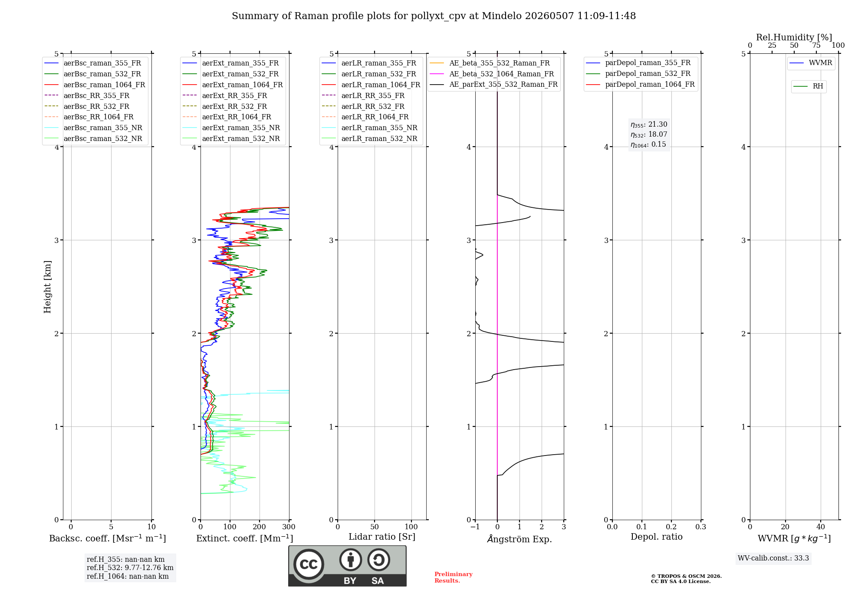Click the red 'Preliminary Results.' note
Image resolution: width=868 pixels, height=590 pixels.
[x=454, y=577]
